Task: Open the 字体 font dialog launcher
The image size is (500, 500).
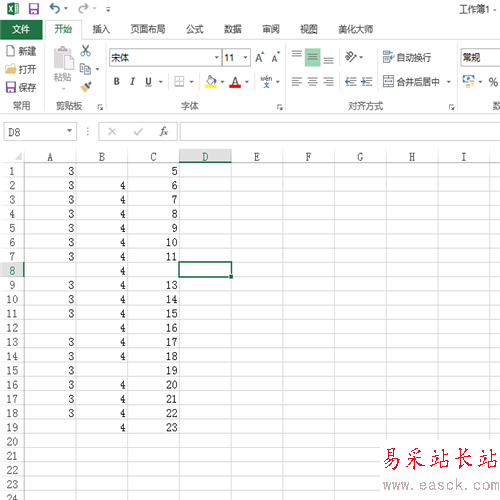Action: (x=280, y=107)
